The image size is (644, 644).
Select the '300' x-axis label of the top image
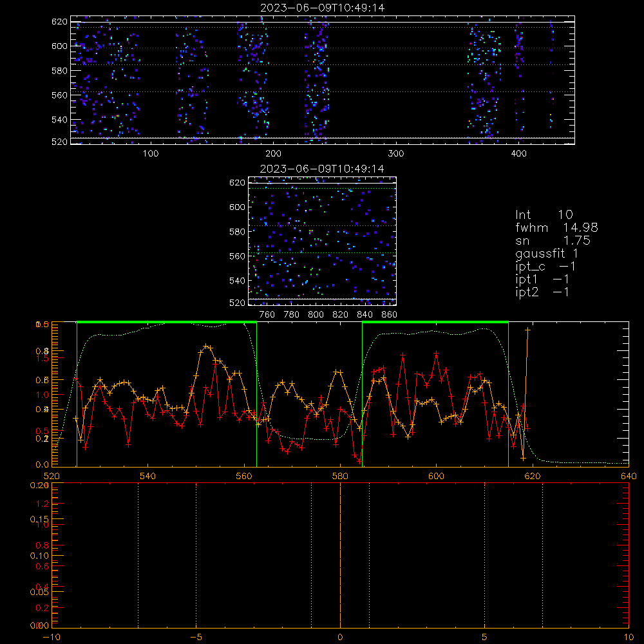pyautogui.click(x=396, y=154)
